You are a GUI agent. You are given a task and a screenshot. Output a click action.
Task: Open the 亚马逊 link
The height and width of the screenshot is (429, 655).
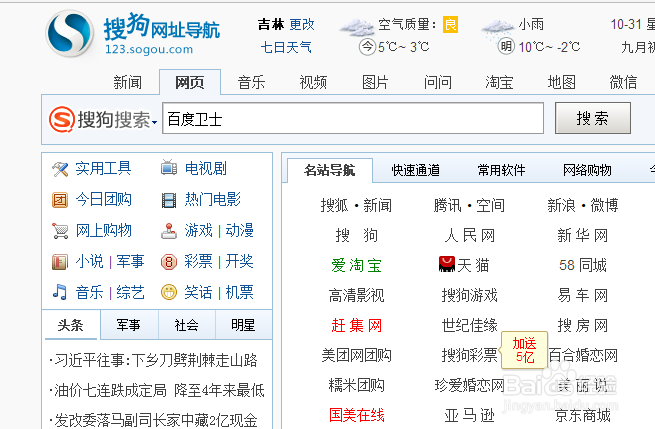coord(470,415)
